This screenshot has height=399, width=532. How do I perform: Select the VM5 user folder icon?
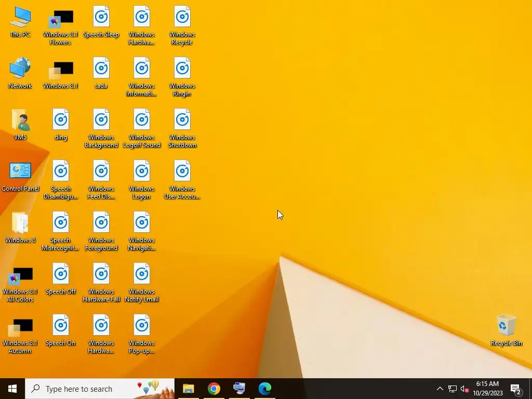click(x=20, y=125)
